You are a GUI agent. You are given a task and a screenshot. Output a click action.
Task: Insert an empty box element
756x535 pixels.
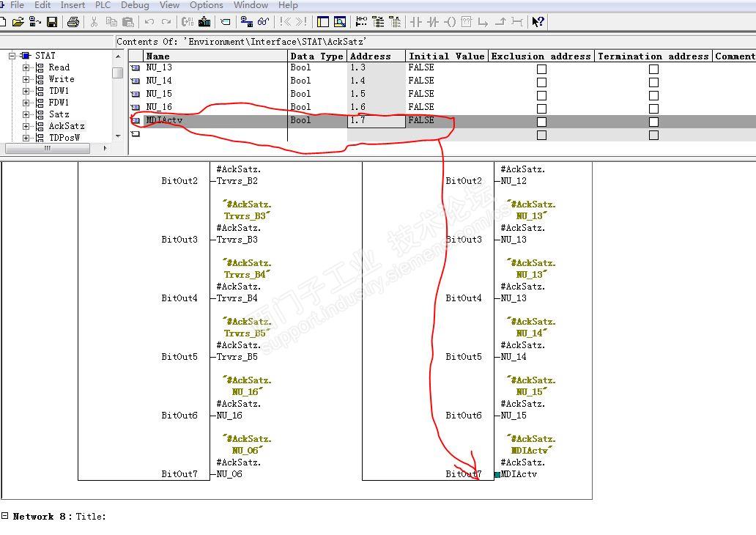pyautogui.click(x=466, y=22)
